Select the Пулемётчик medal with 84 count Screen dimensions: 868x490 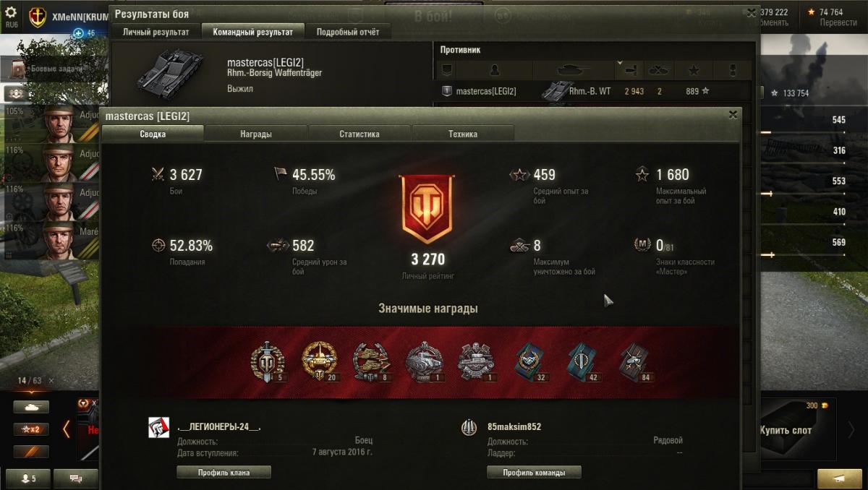pos(635,362)
